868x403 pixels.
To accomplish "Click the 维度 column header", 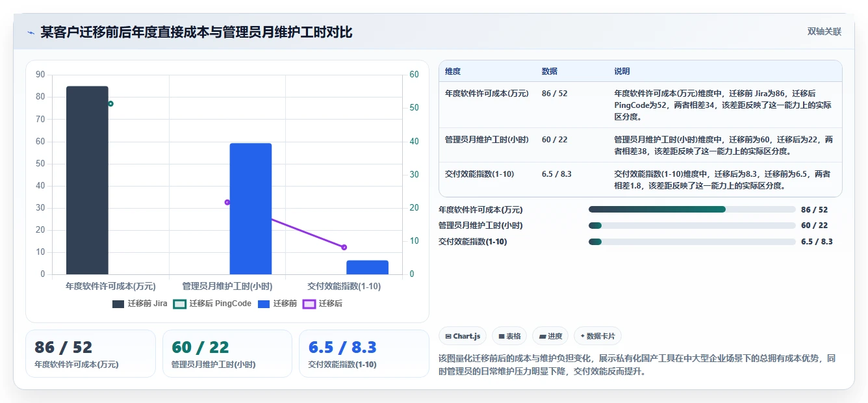I will [x=453, y=71].
